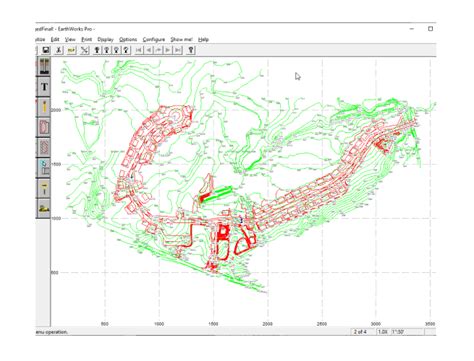Click the second bulb icon in four-bulb group
This screenshot has height=361, width=474.
[107, 50]
